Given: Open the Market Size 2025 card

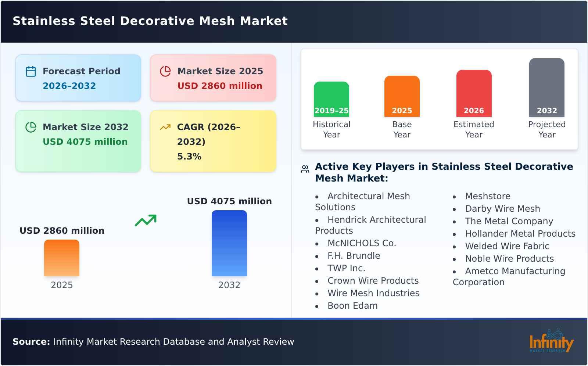Looking at the screenshot, I should tap(213, 78).
